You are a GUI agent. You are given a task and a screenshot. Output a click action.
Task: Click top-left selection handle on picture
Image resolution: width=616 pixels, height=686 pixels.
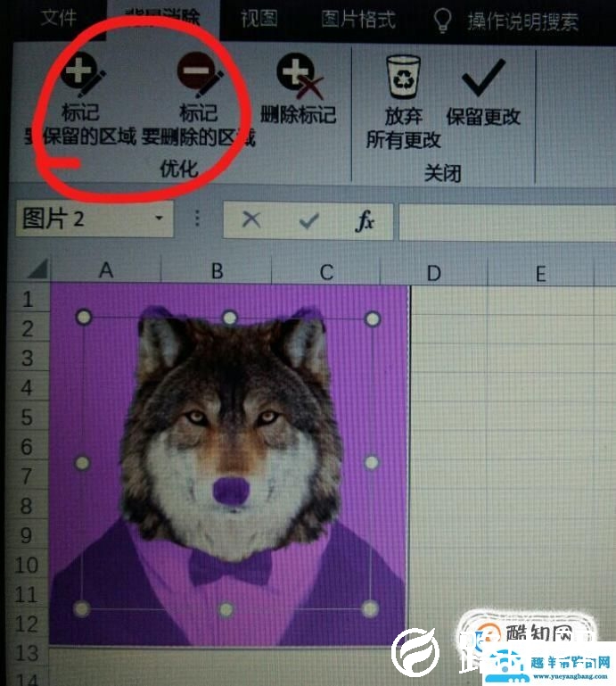pyautogui.click(x=84, y=317)
